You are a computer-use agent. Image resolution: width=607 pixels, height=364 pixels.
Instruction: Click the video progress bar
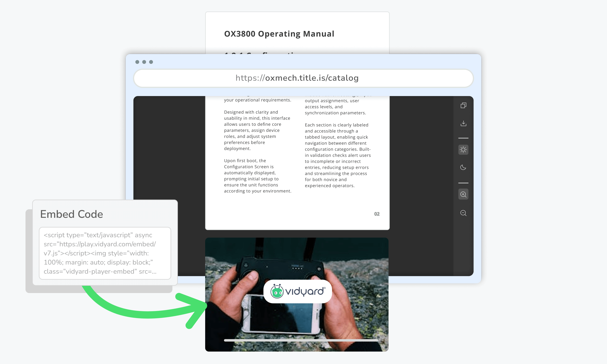tap(301, 340)
